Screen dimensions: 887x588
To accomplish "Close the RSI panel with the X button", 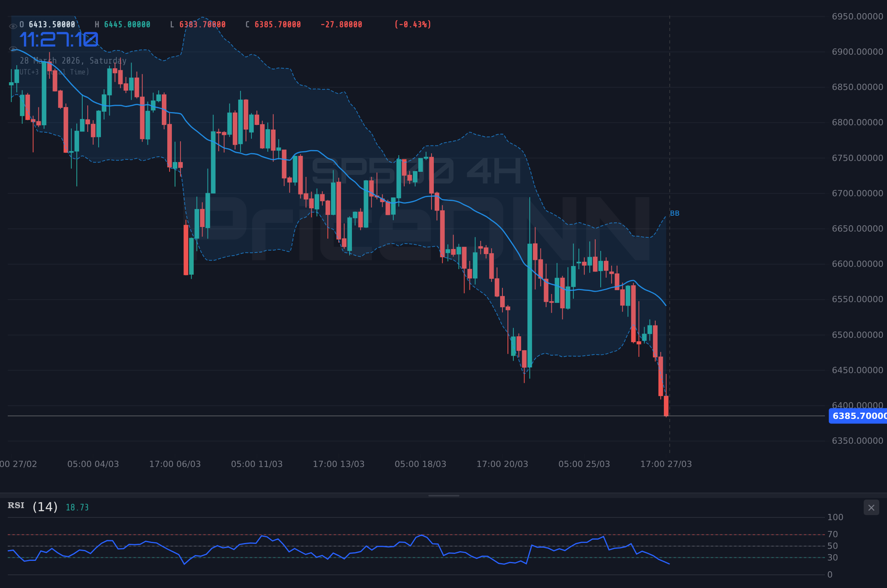I will tap(871, 508).
